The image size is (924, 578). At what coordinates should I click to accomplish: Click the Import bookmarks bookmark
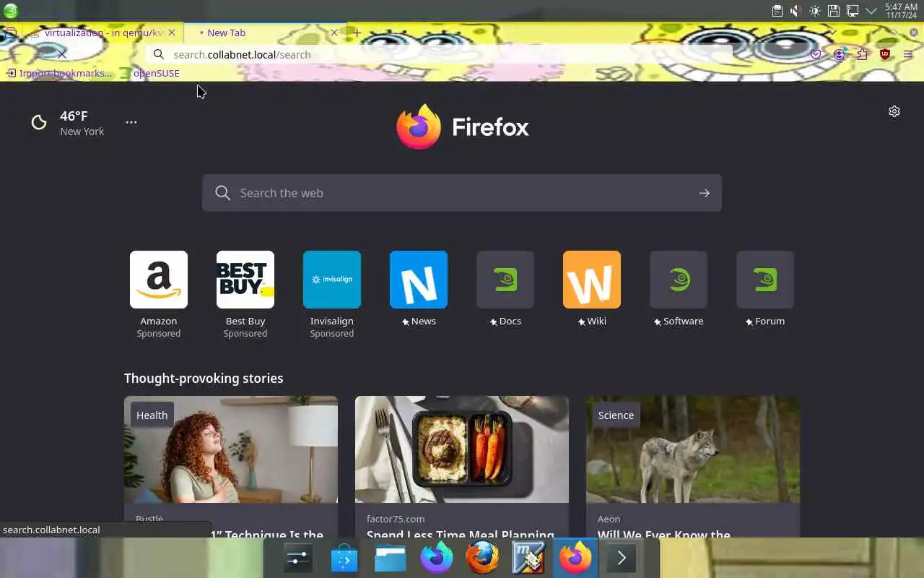pyautogui.click(x=59, y=73)
